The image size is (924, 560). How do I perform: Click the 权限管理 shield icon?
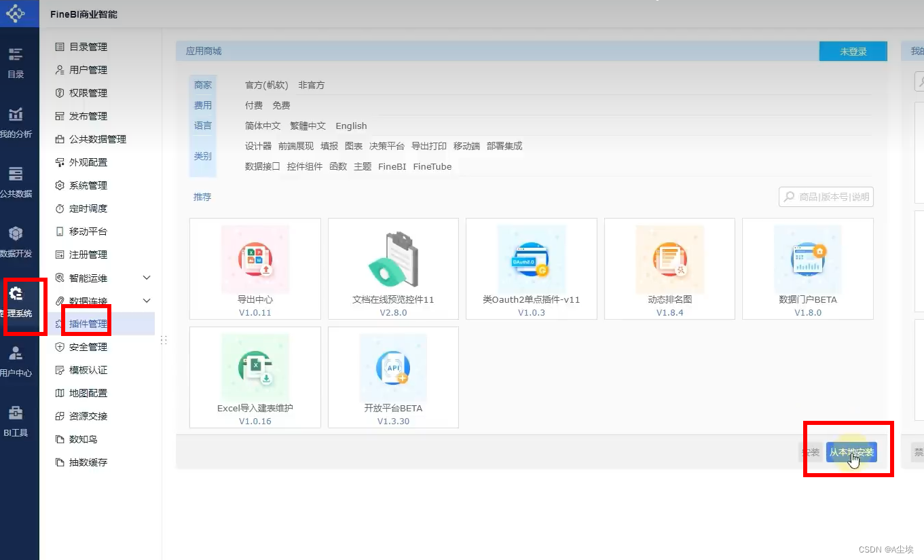point(60,93)
